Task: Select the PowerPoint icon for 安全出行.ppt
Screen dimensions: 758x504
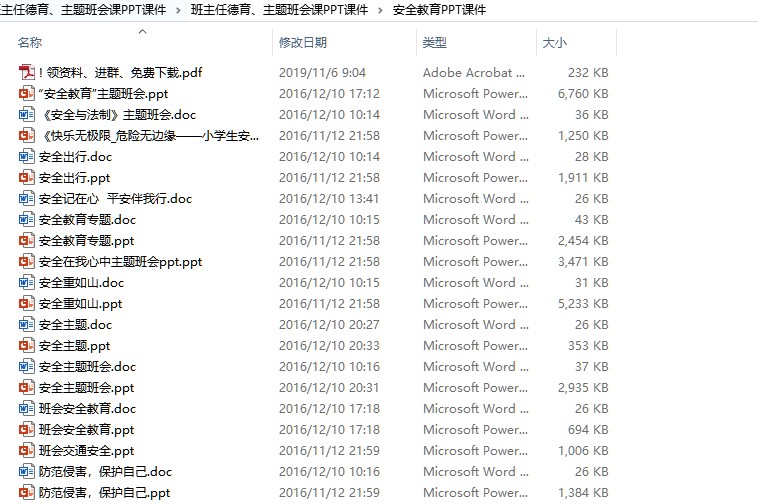Action: [27, 178]
